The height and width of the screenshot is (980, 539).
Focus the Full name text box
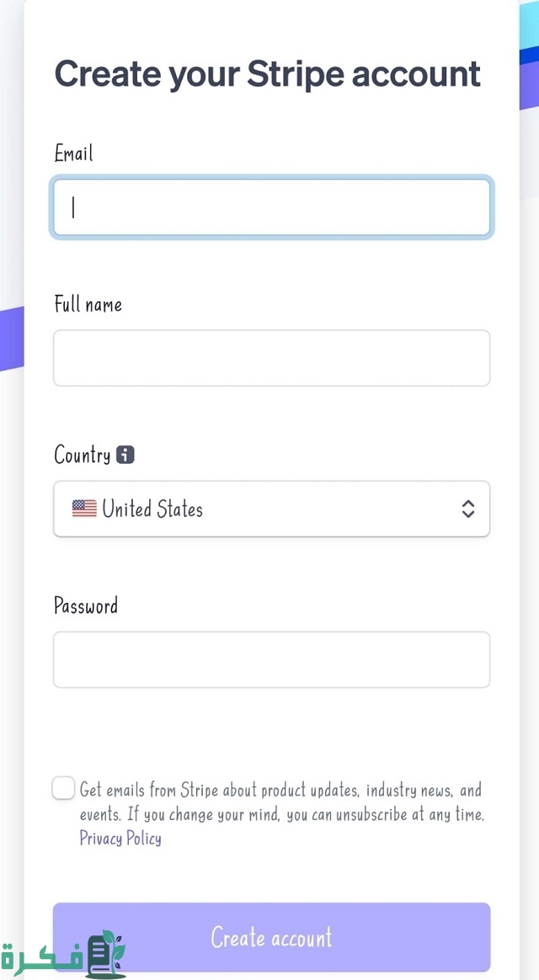tap(271, 358)
